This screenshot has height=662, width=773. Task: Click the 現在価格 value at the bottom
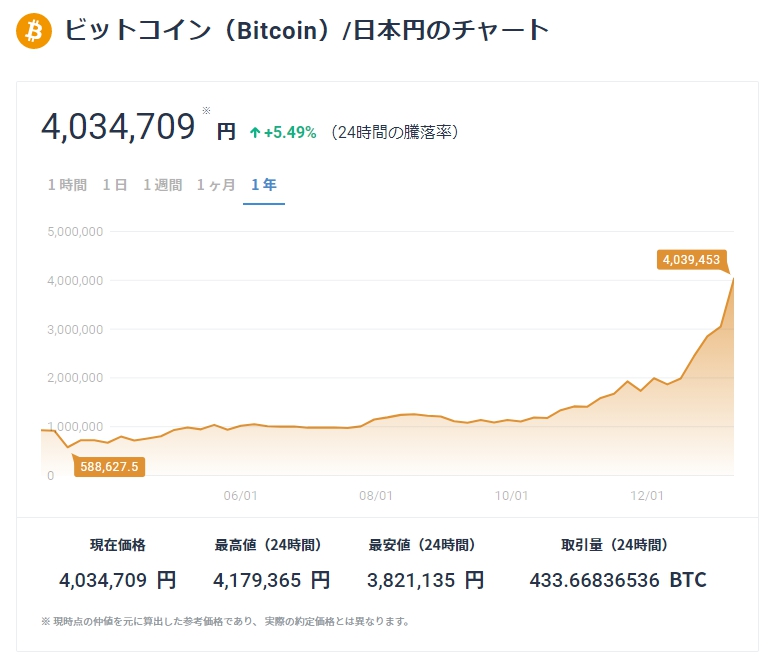[x=117, y=580]
